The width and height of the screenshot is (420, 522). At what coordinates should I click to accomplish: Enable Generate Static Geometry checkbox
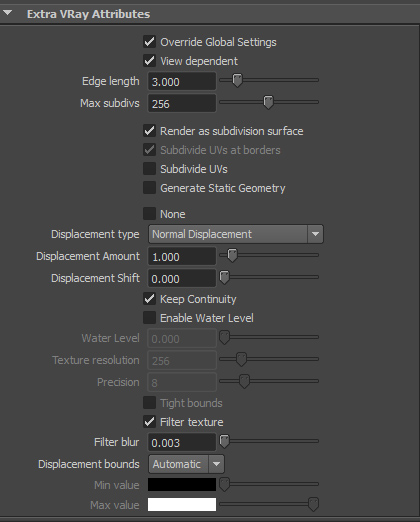149,188
